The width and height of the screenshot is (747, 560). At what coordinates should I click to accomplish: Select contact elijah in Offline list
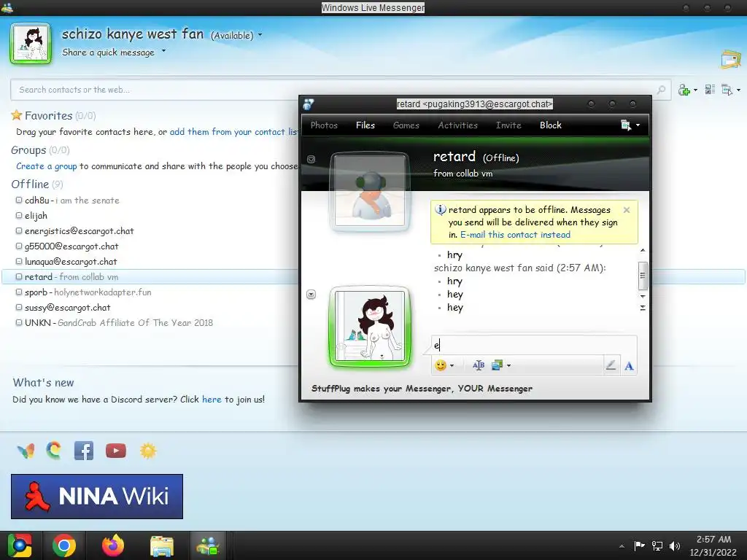coord(31,216)
